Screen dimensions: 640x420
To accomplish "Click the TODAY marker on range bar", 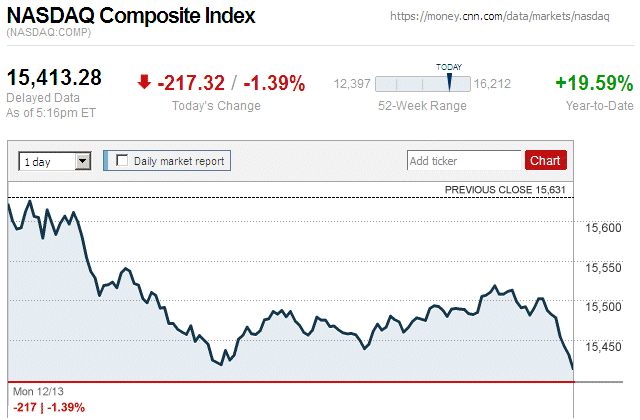I will click(449, 82).
